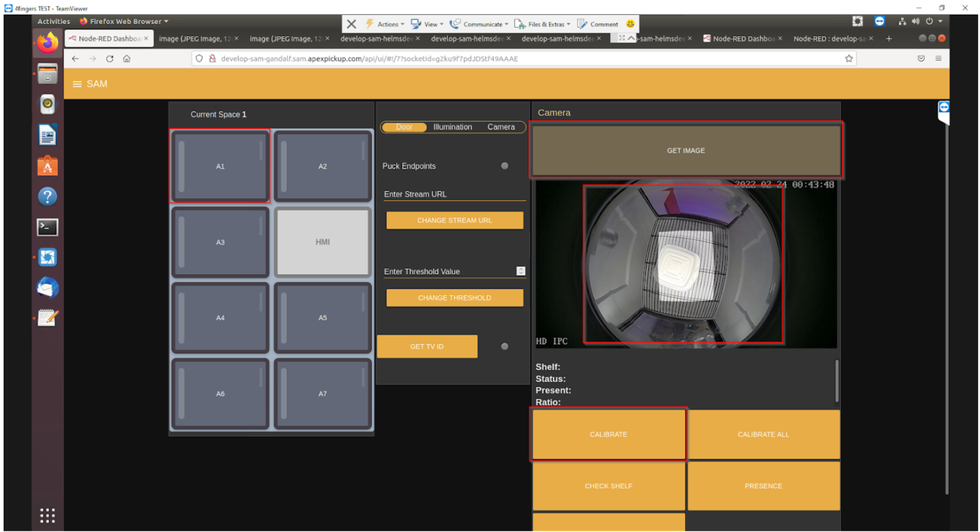Select the Camera option in the selector

point(501,127)
